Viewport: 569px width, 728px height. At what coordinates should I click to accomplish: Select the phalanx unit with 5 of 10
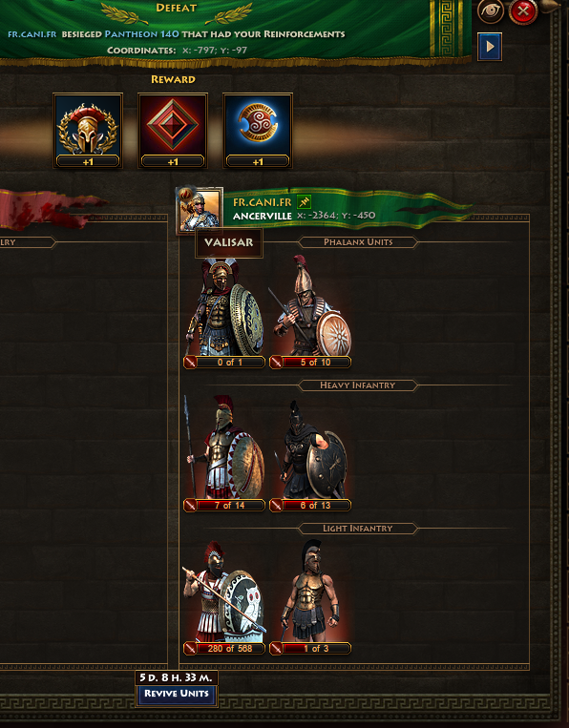(x=310, y=313)
